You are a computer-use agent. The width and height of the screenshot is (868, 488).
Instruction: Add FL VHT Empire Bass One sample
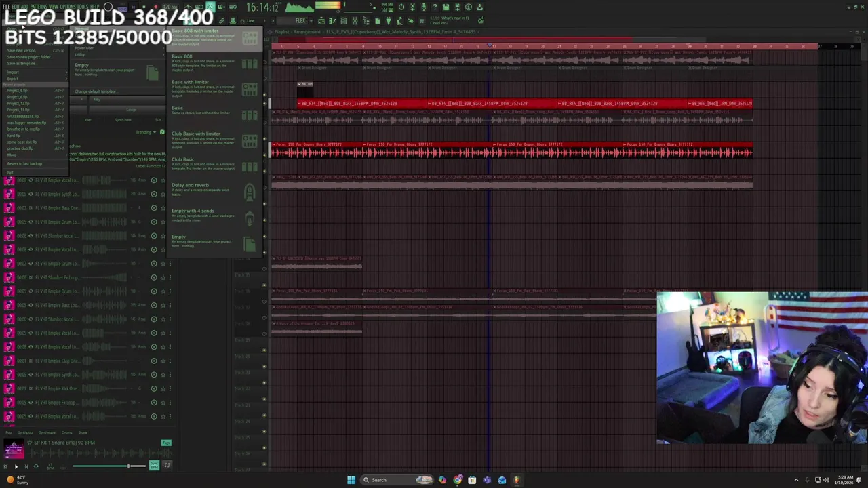(x=153, y=208)
